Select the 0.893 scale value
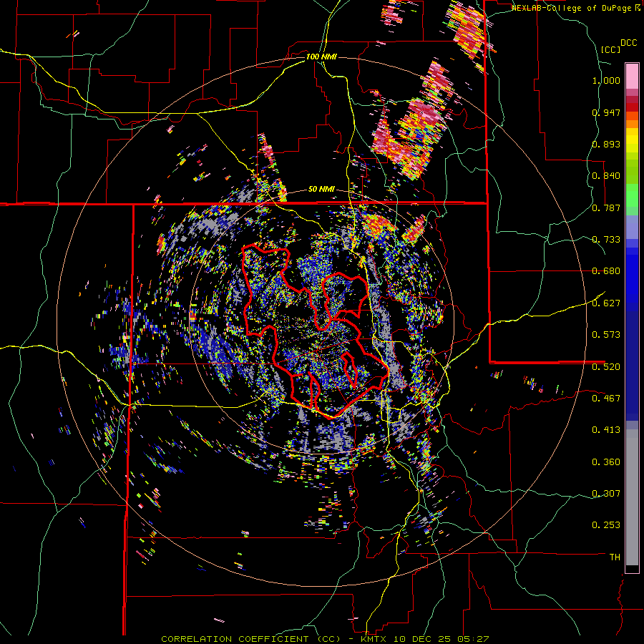The height and width of the screenshot is (644, 644). point(606,144)
